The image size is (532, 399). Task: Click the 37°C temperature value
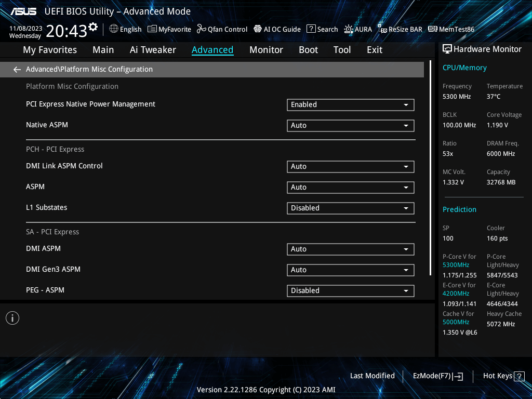click(x=494, y=97)
